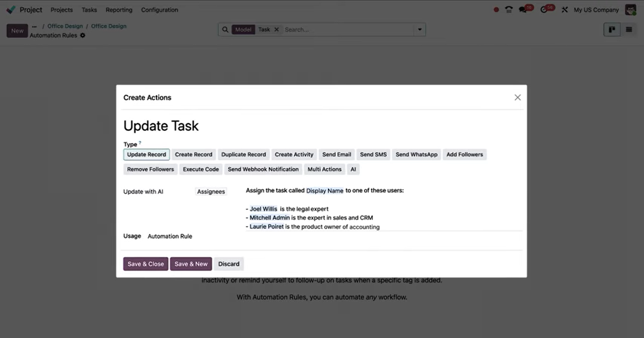Open the VoIP phone icon

tap(509, 10)
